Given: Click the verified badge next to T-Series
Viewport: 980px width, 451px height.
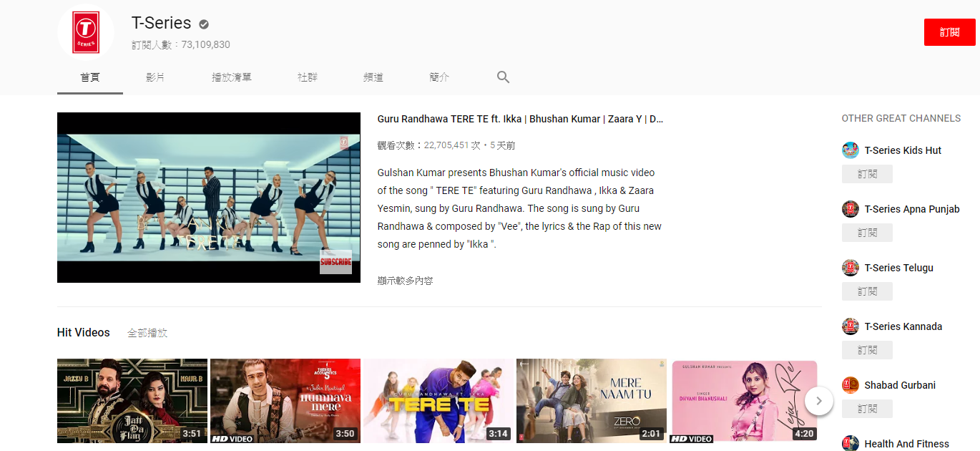Looking at the screenshot, I should (203, 23).
